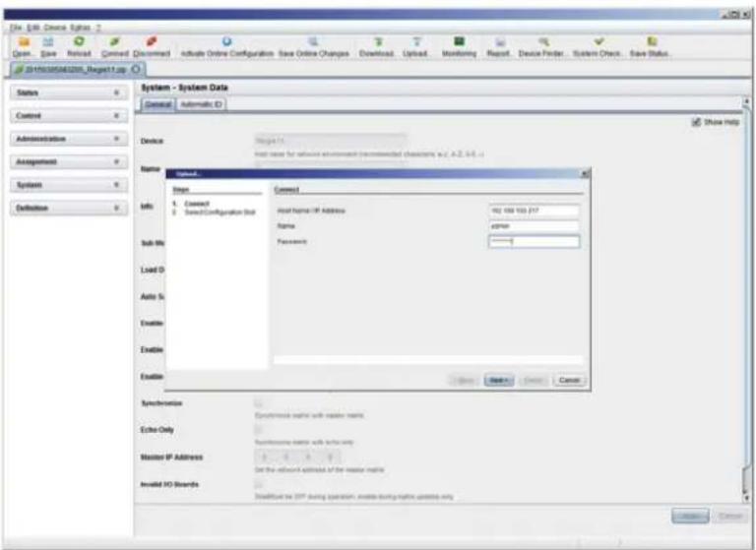Click the vertical scrollbar up arrow
The height and width of the screenshot is (550, 756).
pyautogui.click(x=746, y=101)
